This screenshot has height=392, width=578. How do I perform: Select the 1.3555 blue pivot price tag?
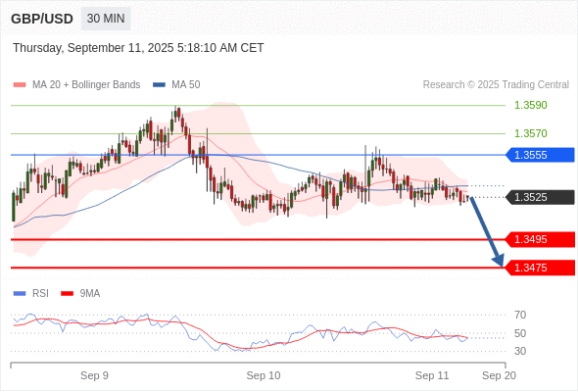click(x=540, y=155)
